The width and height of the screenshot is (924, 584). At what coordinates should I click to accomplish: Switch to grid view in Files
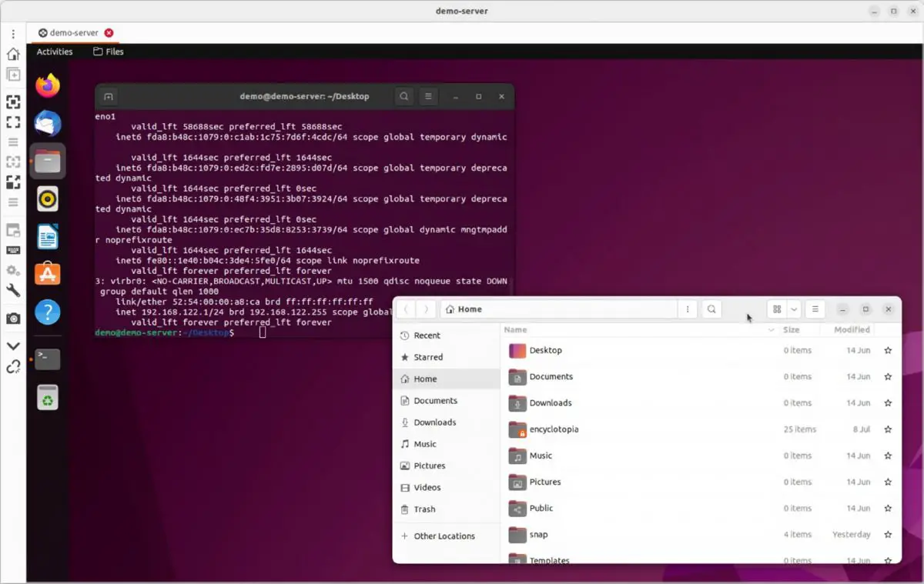click(777, 309)
